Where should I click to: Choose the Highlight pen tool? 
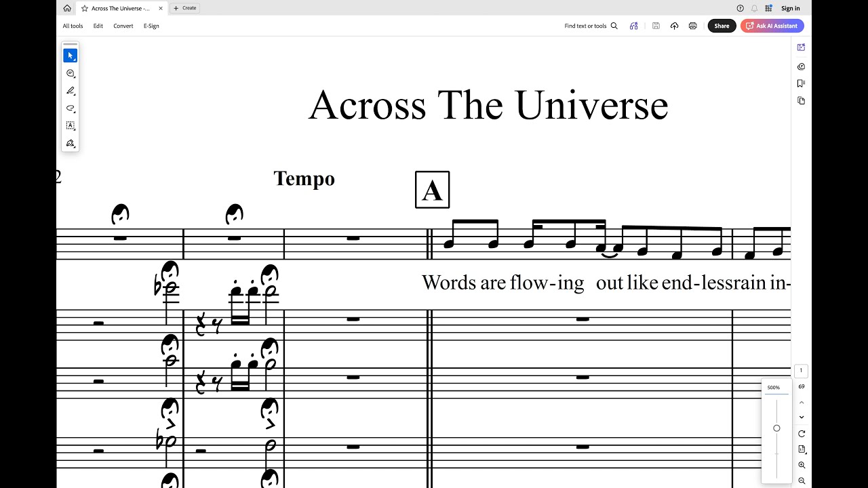(70, 91)
